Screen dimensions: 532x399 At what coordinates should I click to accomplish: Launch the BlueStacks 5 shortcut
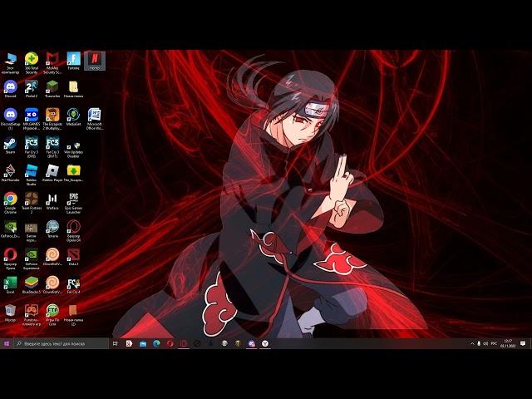click(32, 285)
